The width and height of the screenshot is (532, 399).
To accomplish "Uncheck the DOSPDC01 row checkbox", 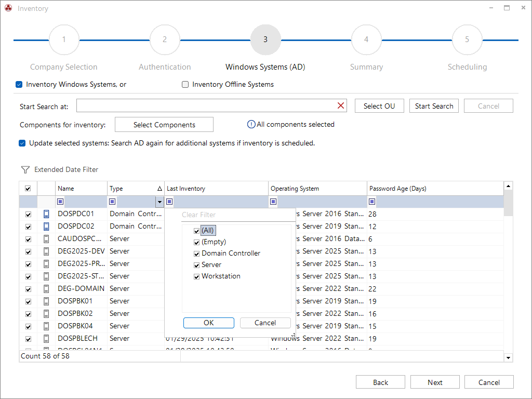I will tap(28, 214).
